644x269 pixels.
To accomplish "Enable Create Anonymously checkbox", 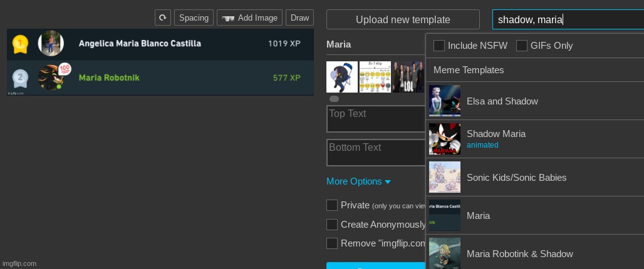I will pyautogui.click(x=332, y=225).
